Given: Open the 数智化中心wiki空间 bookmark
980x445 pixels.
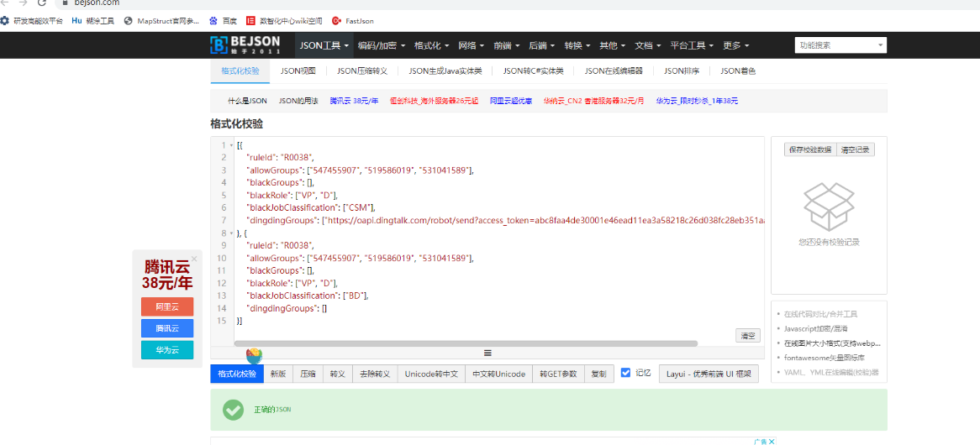Looking at the screenshot, I should coord(284,21).
